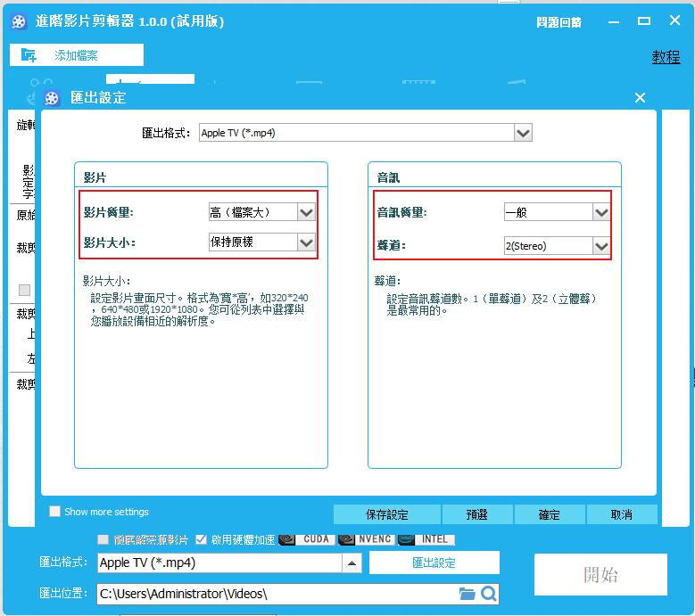
Task: Open the 影片質量 video quality dropdown
Action: coord(306,212)
